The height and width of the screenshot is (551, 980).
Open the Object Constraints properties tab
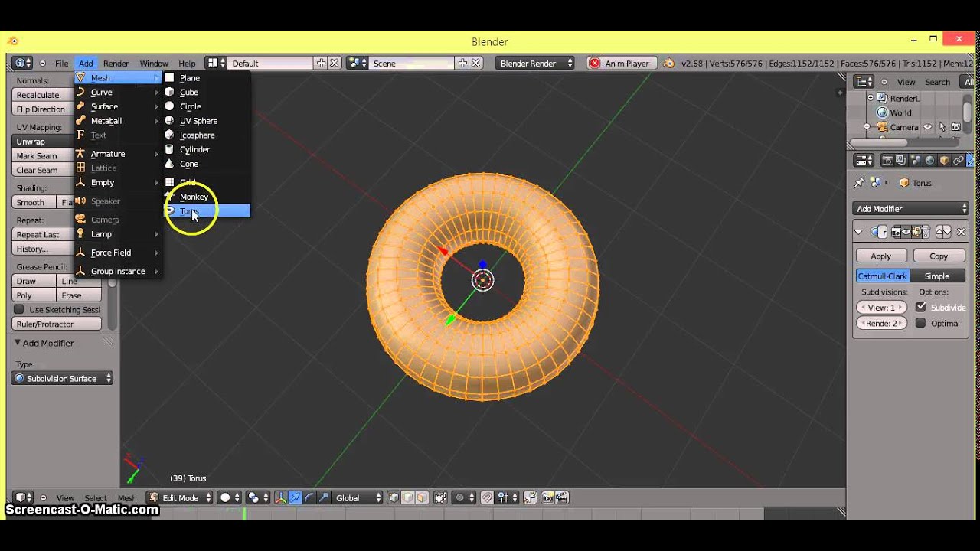(x=958, y=160)
